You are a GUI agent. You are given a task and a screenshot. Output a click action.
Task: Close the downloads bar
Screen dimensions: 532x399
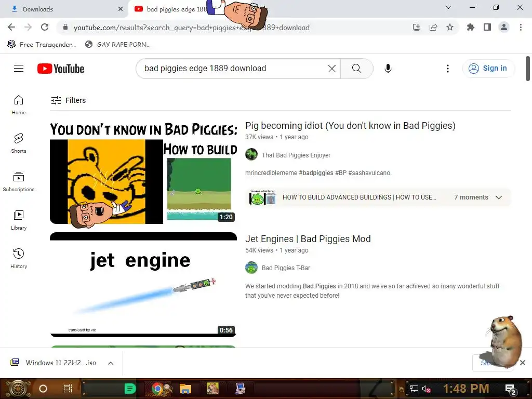point(523,363)
